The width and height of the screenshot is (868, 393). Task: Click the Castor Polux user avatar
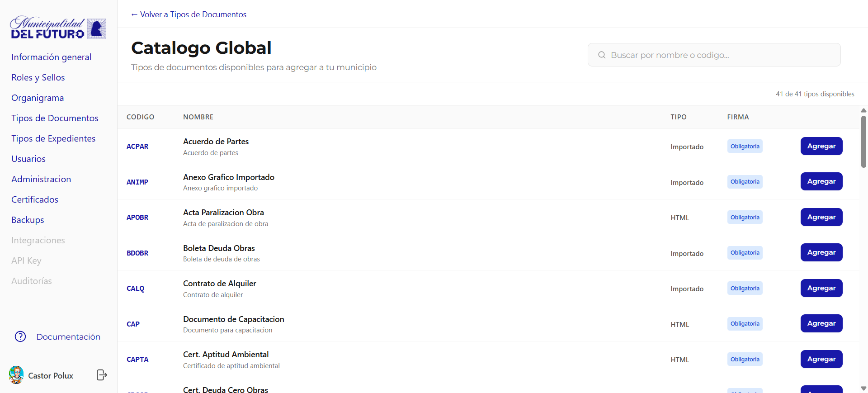pos(16,375)
